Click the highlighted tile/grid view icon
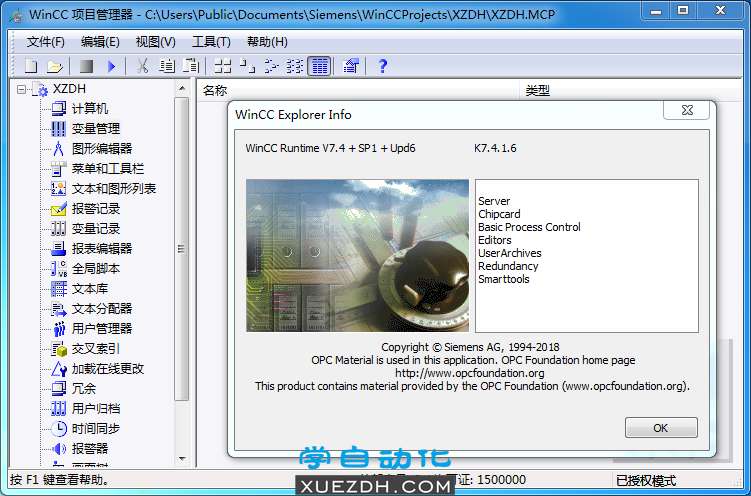The image size is (751, 496). [319, 66]
